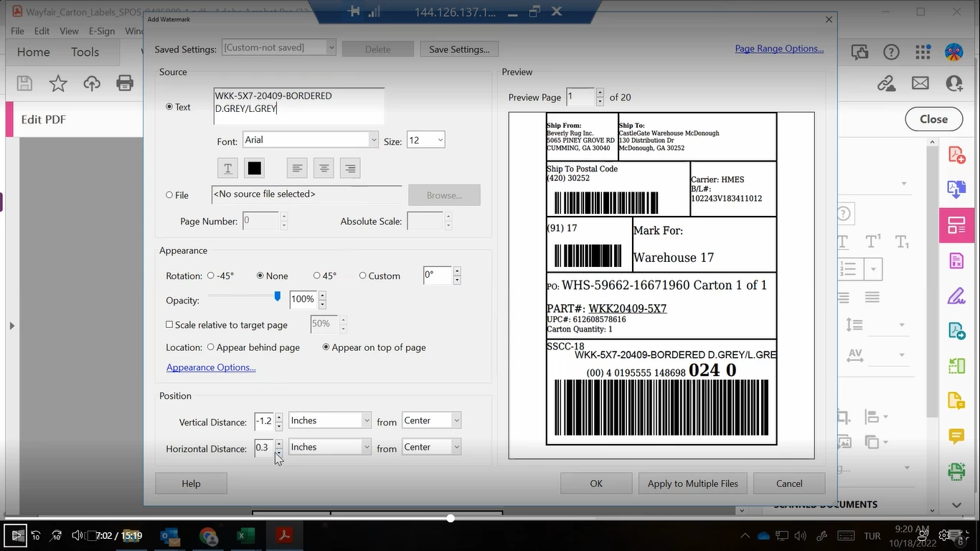Image resolution: width=980 pixels, height=551 pixels.
Task: Open Excel from the taskbar
Action: coord(245,535)
